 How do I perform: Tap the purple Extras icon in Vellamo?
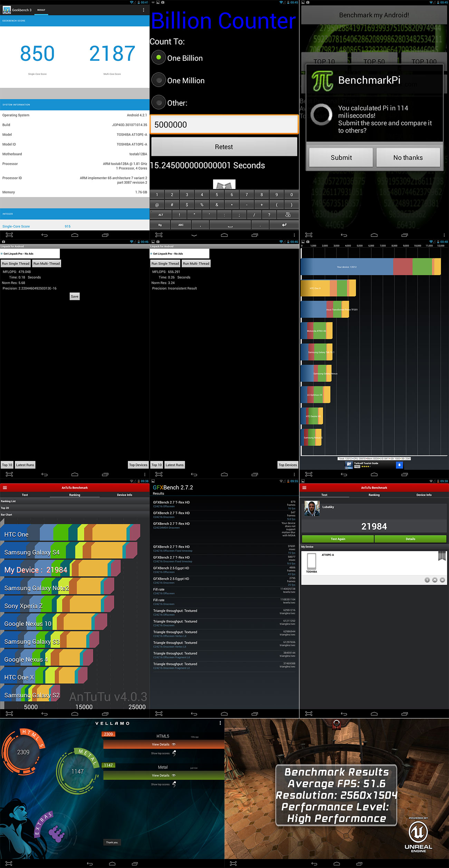[x=56, y=833]
